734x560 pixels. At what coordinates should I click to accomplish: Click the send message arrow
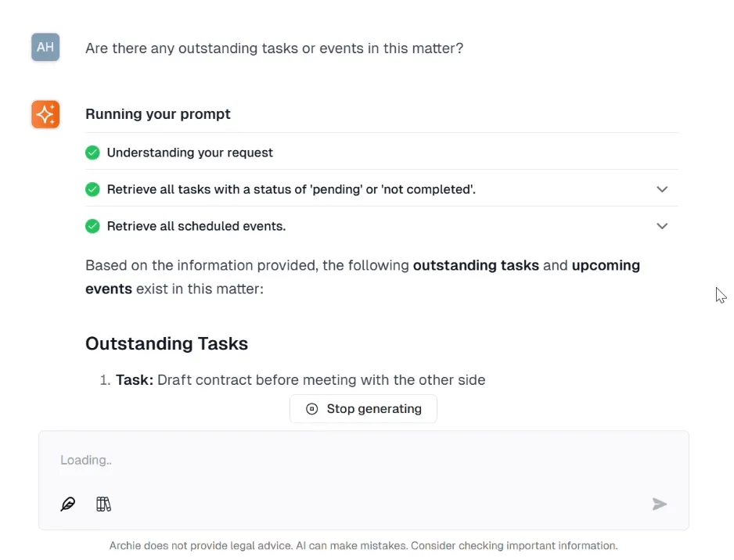tap(660, 504)
